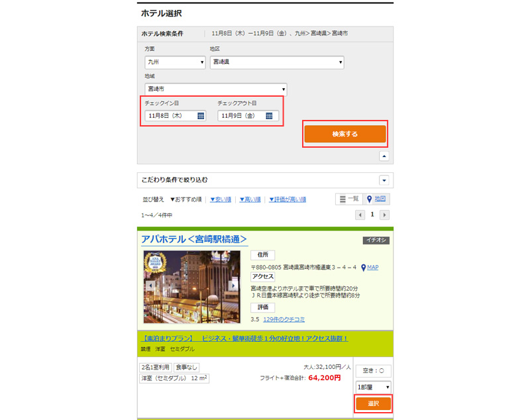530x420 pixels.
Task: Switch to the 一覧 list view
Action: (349, 199)
